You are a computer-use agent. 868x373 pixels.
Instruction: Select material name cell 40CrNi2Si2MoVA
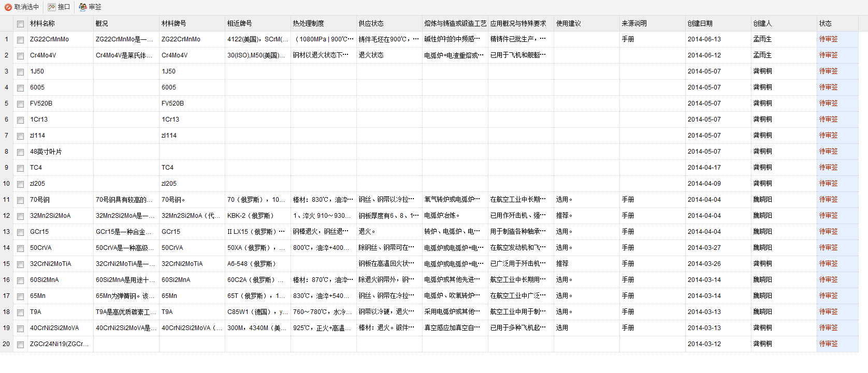[60, 328]
